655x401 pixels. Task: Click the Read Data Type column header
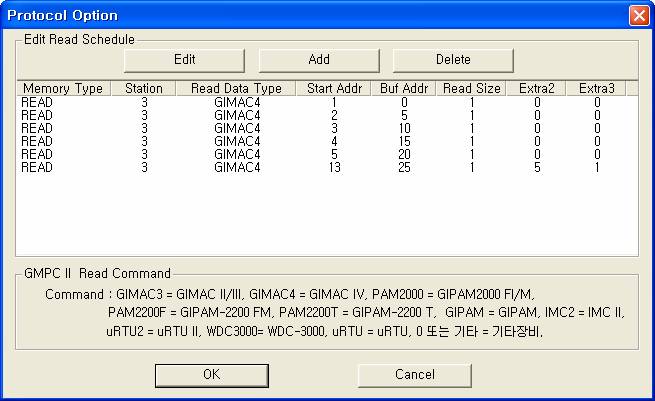[236, 89]
